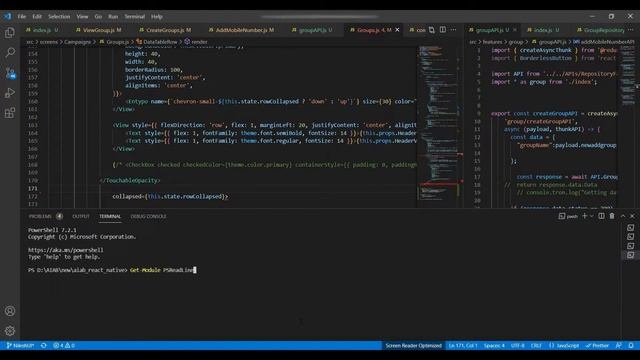Image resolution: width=640 pixels, height=360 pixels.
Task: Open the Edit menu
Action: click(37, 17)
